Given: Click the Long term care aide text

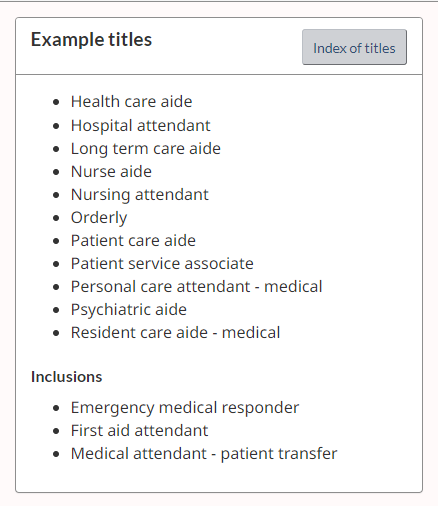Looking at the screenshot, I should point(146,149).
